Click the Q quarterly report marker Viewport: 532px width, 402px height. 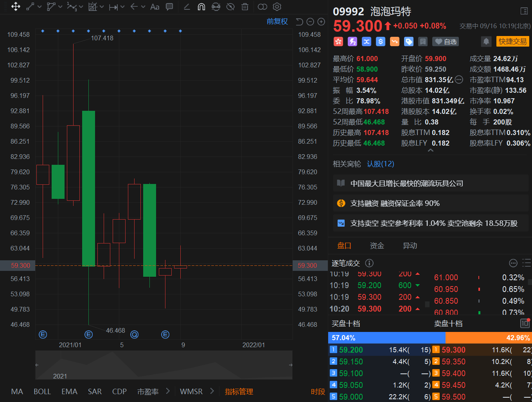tap(134, 334)
